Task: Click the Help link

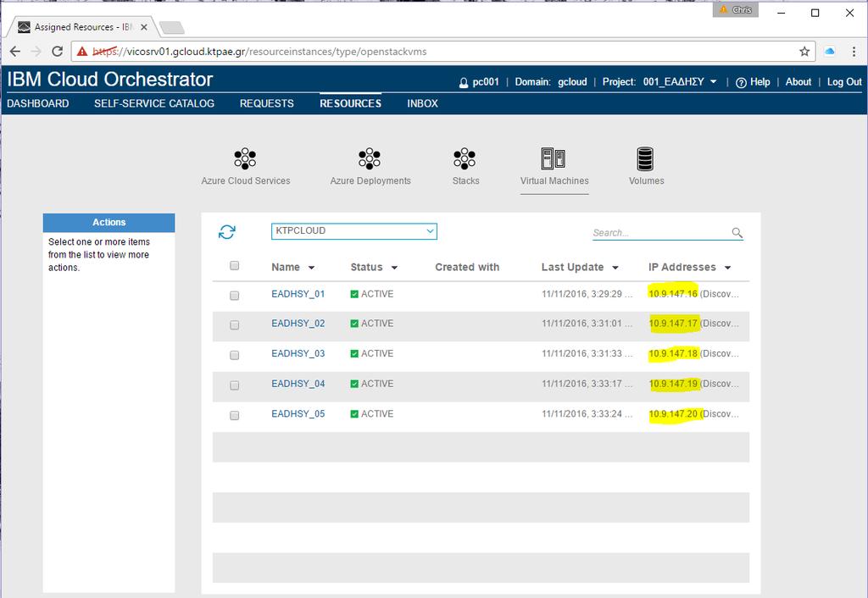Action: coord(753,82)
